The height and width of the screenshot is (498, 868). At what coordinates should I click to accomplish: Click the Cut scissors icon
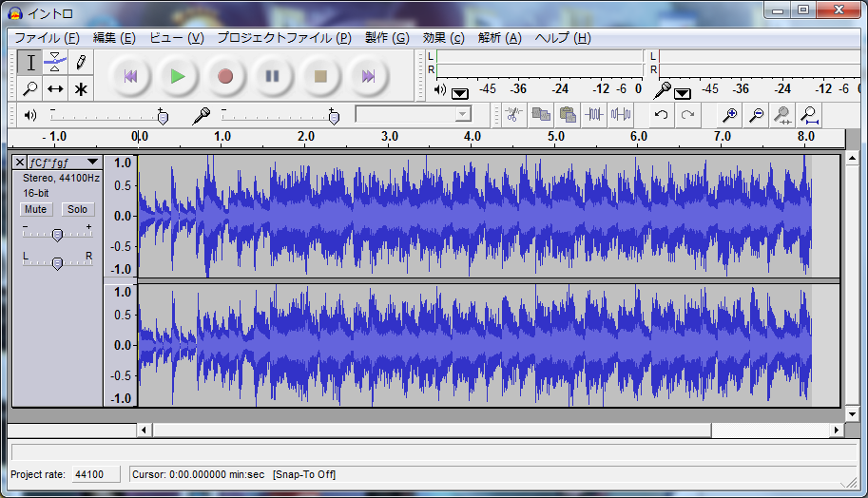pyautogui.click(x=513, y=115)
